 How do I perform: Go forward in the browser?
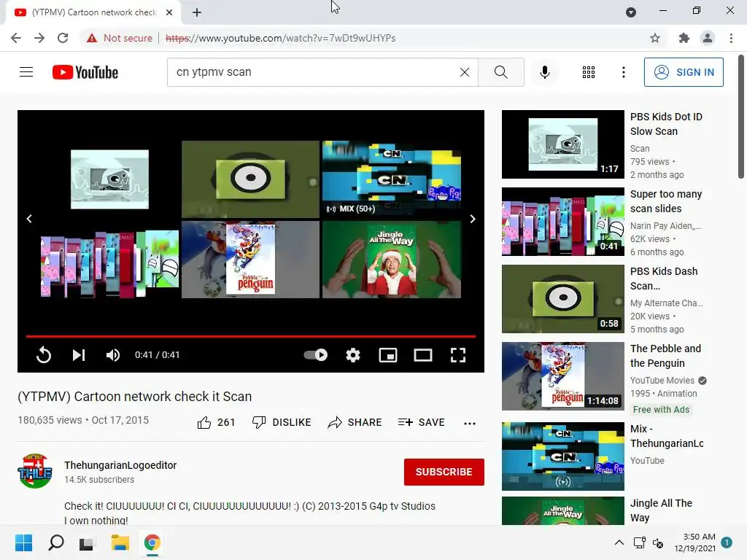tap(39, 38)
